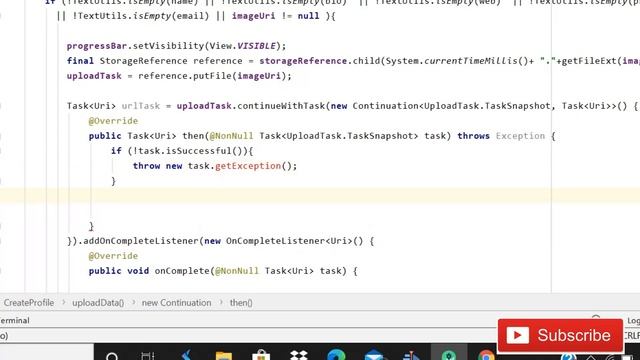This screenshot has width=640, height=360.
Task: Click the red getException method name
Action: pos(248,166)
